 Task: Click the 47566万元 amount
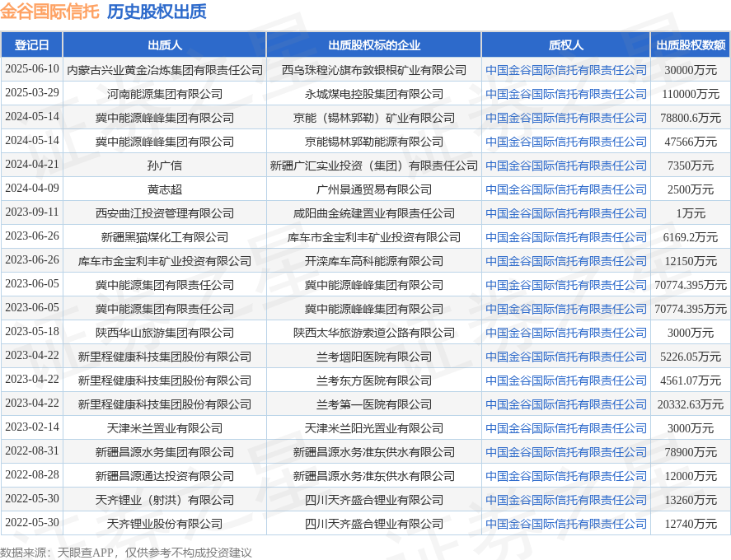(x=691, y=142)
